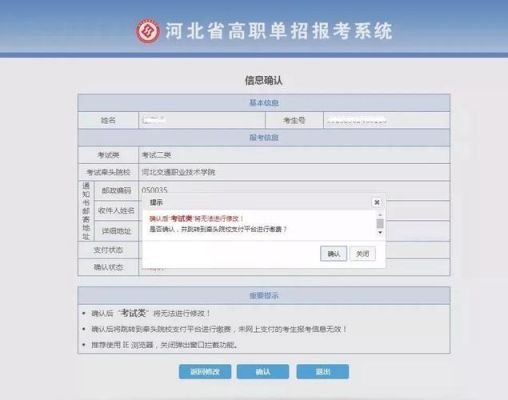Click the 考生号 label cell

pyautogui.click(x=294, y=120)
